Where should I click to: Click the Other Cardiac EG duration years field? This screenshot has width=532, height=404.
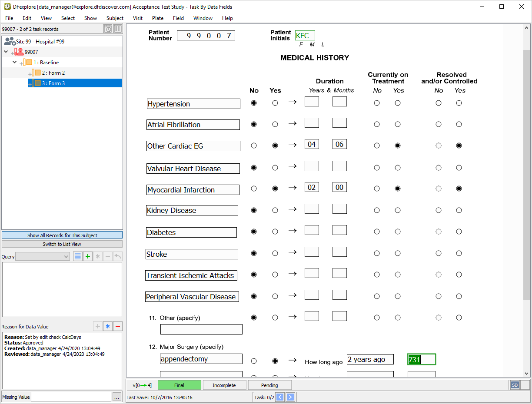coord(312,144)
